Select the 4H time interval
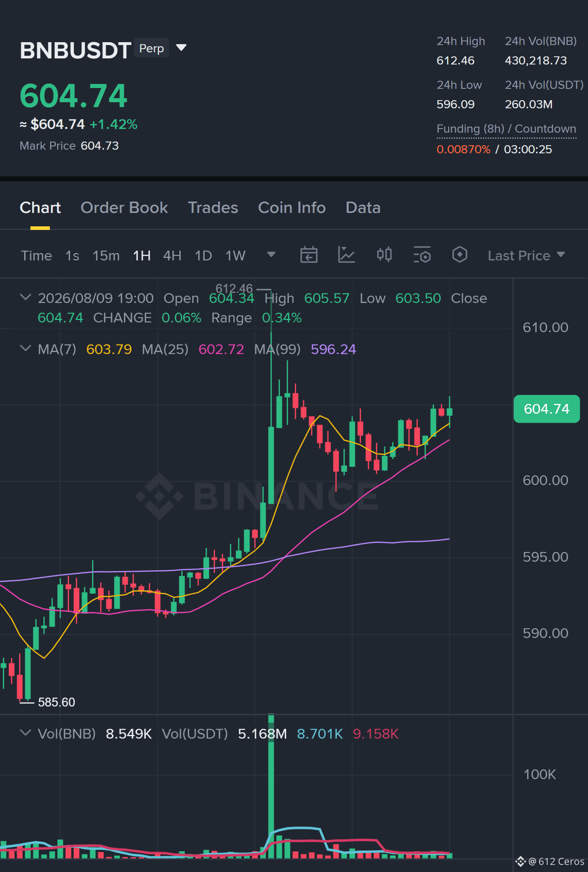Viewport: 588px width, 872px height. (172, 256)
